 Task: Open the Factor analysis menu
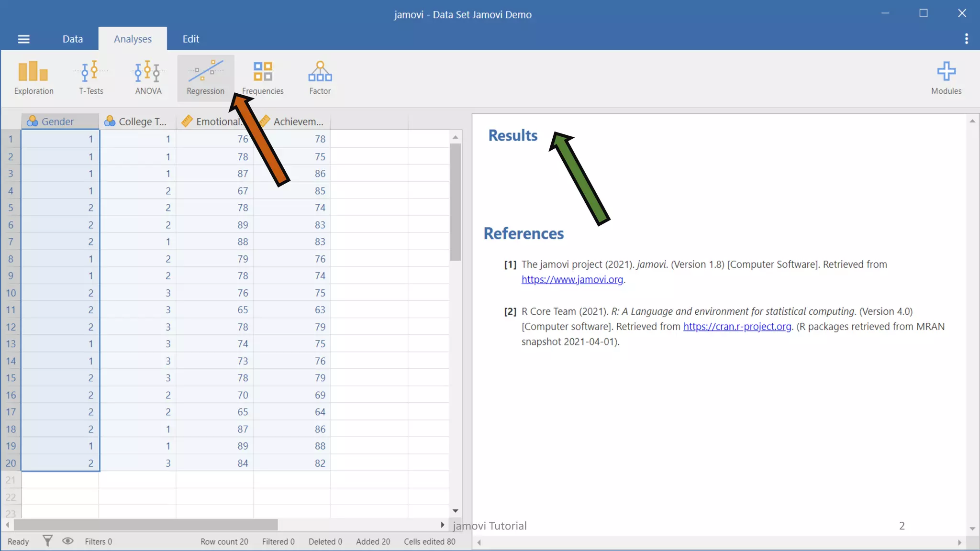pyautogui.click(x=320, y=77)
